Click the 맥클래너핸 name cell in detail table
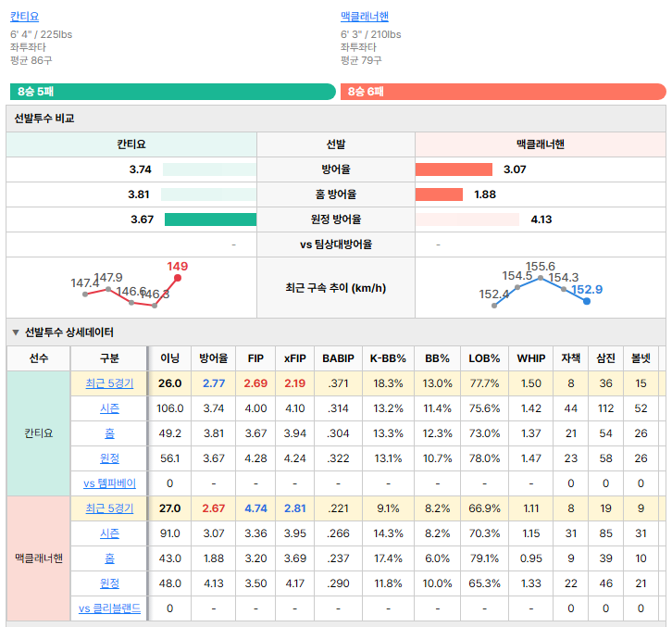This screenshot has height=627, width=672. pyautogui.click(x=39, y=558)
